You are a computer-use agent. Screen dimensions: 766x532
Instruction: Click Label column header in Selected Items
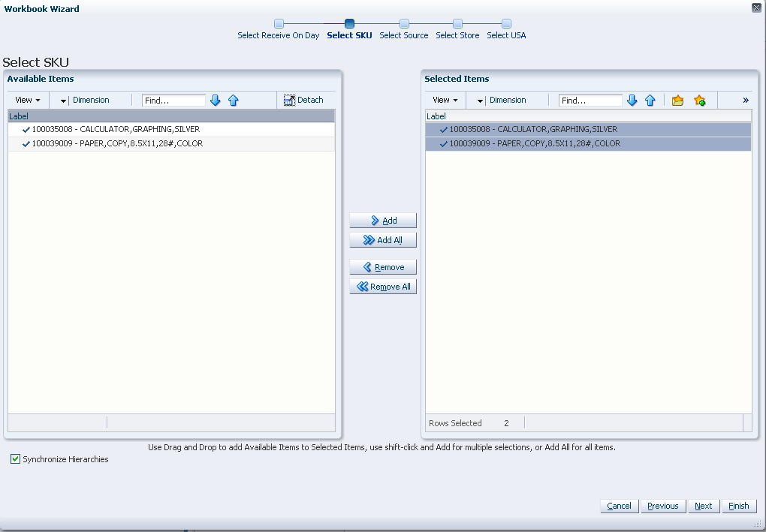[588, 116]
